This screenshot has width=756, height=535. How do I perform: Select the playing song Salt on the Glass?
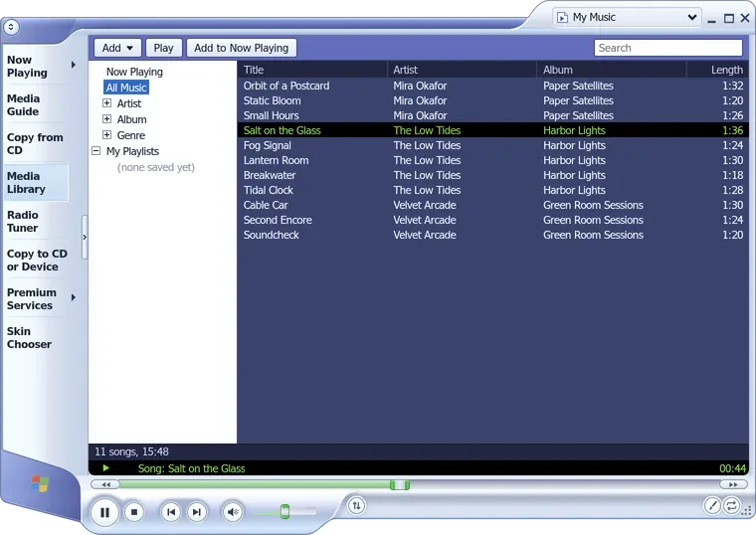click(x=492, y=130)
